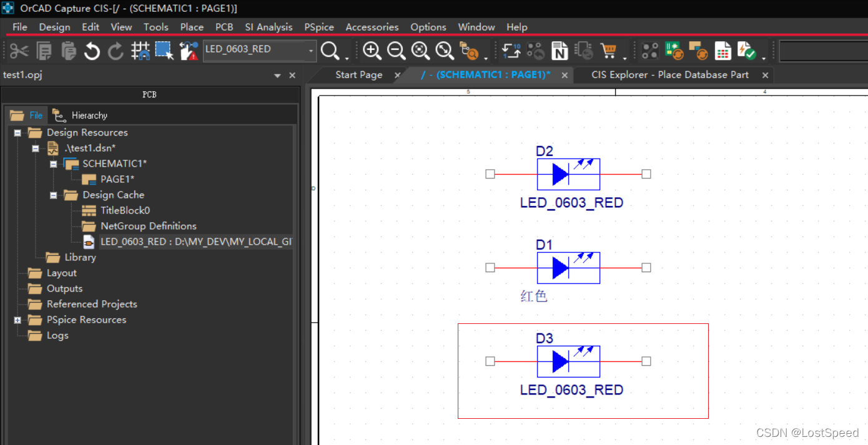The width and height of the screenshot is (868, 445).
Task: Click the Annotate numbering icon
Action: click(x=511, y=51)
